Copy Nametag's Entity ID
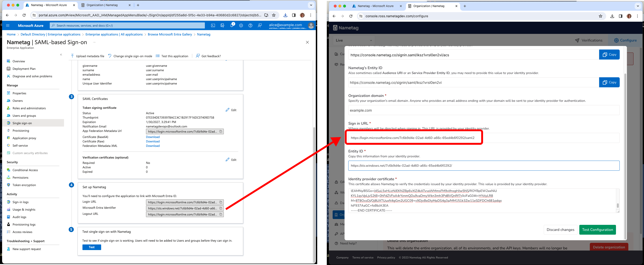The height and width of the screenshot is (265, 644). pyautogui.click(x=609, y=82)
